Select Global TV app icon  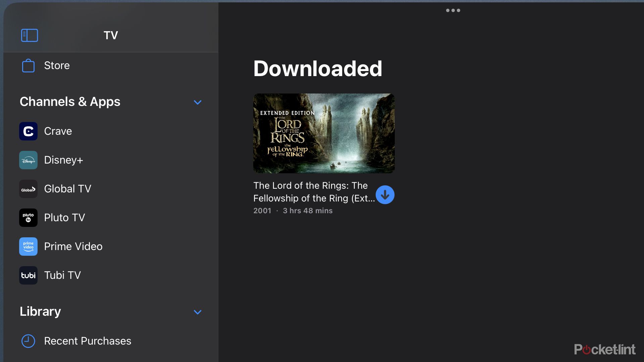(28, 188)
